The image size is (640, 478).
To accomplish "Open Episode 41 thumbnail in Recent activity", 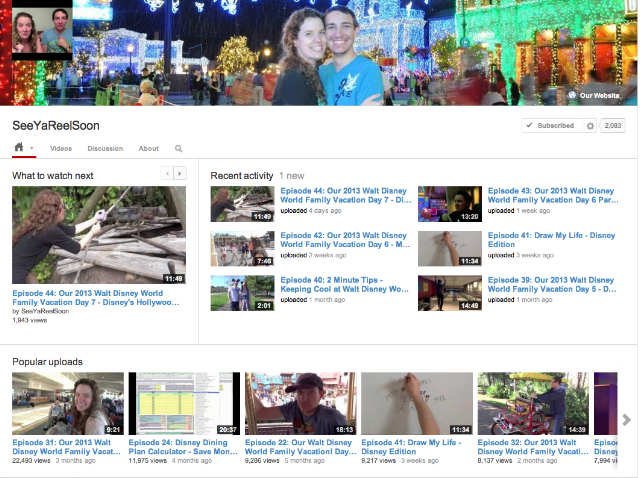I will click(450, 249).
